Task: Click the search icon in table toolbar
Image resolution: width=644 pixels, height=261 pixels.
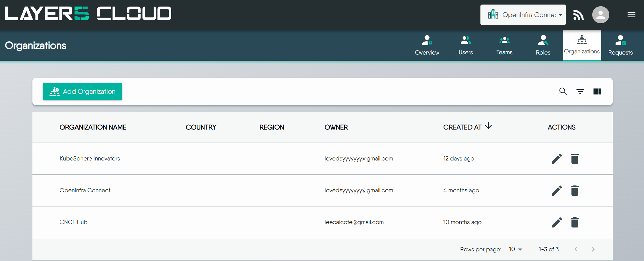Action: (x=563, y=91)
